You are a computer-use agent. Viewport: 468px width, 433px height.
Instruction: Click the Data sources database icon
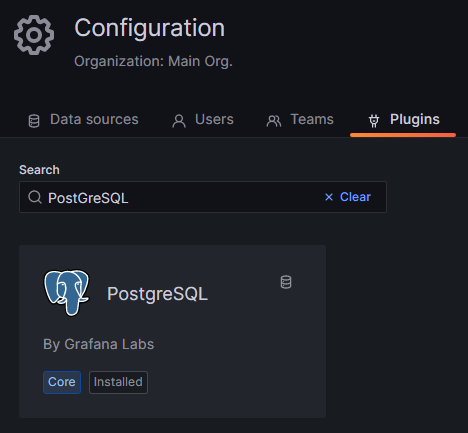[x=34, y=121]
